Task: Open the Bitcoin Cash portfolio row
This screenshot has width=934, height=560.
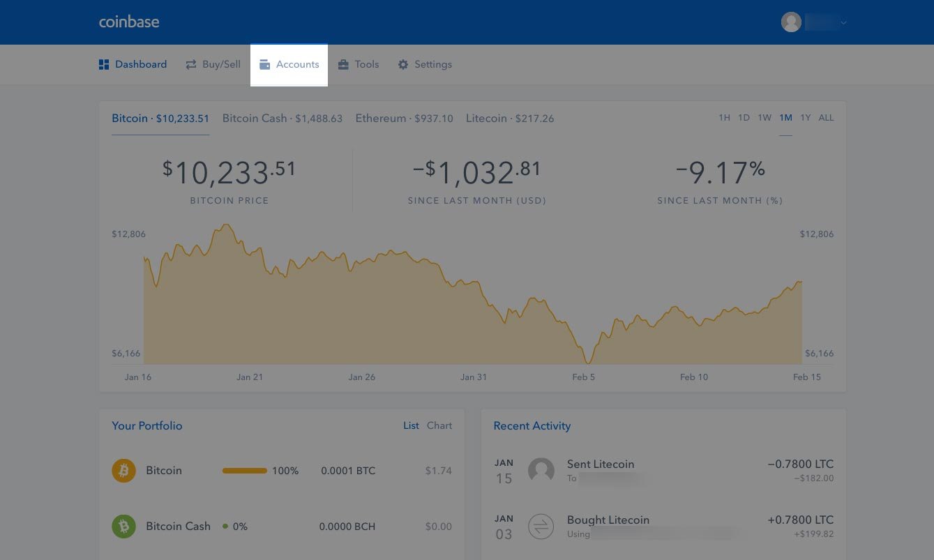Action: point(282,527)
